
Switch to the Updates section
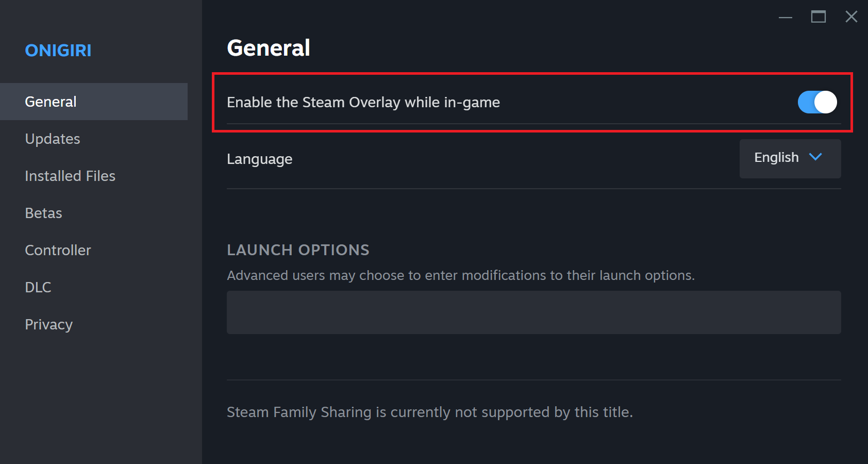coord(53,139)
